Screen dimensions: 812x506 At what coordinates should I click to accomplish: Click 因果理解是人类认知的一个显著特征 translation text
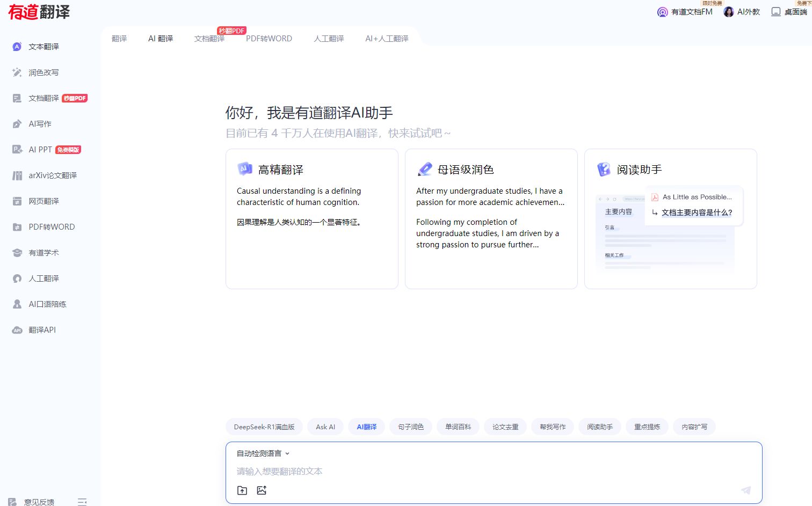[x=300, y=222]
